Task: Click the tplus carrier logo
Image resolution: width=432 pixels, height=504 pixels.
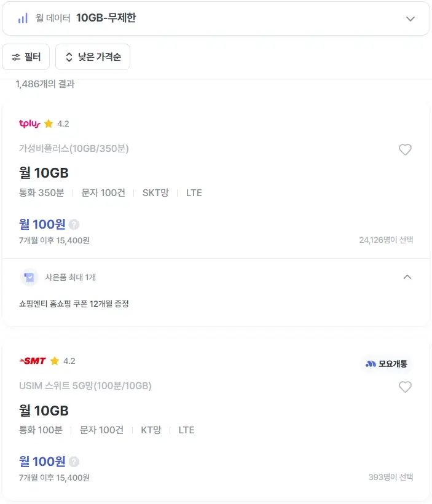Action: point(29,124)
